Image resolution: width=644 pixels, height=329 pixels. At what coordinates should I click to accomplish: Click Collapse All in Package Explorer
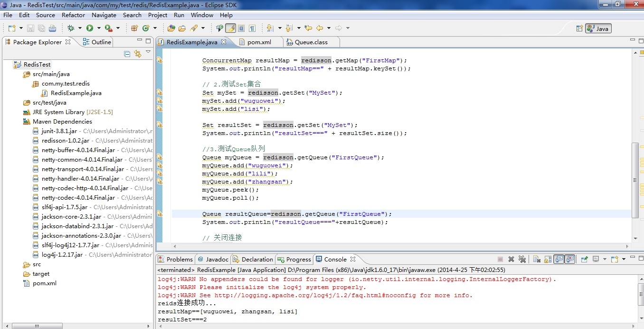[127, 54]
